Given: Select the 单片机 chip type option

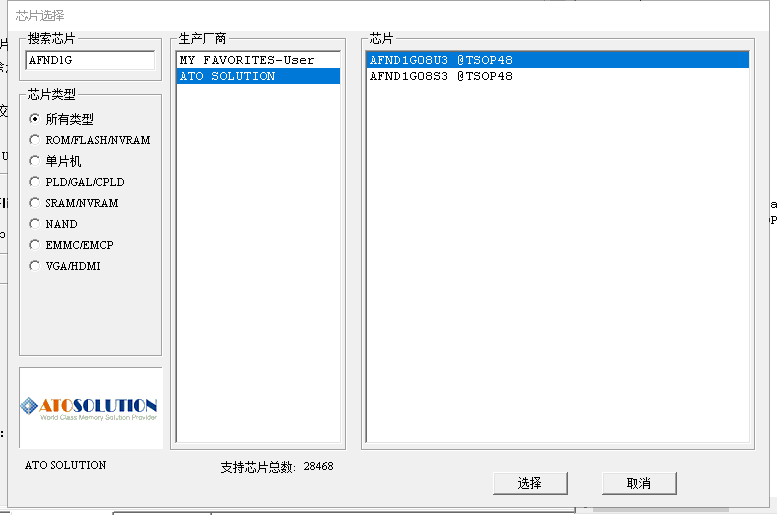Looking at the screenshot, I should pyautogui.click(x=35, y=161).
